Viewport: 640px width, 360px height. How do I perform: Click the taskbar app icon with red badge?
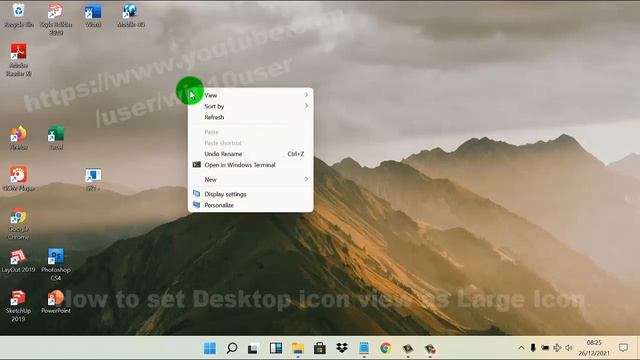tap(430, 349)
